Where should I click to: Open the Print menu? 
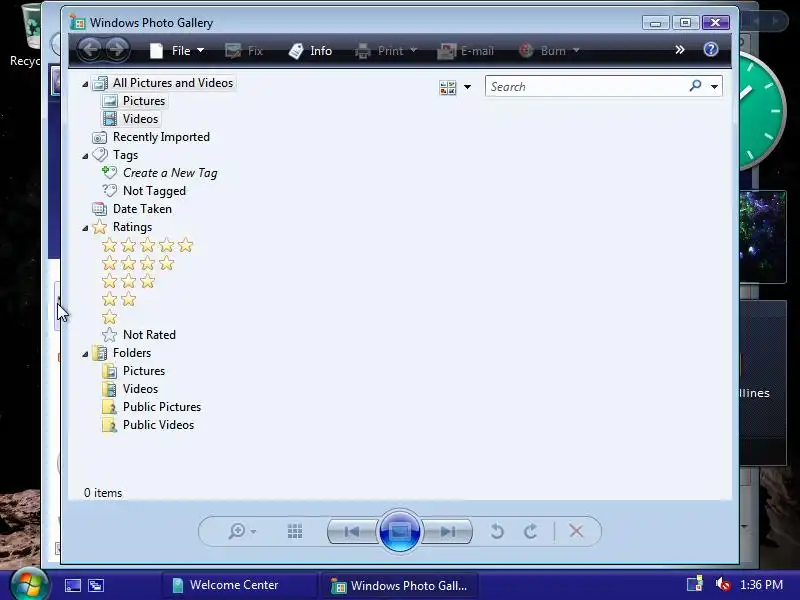[x=386, y=51]
